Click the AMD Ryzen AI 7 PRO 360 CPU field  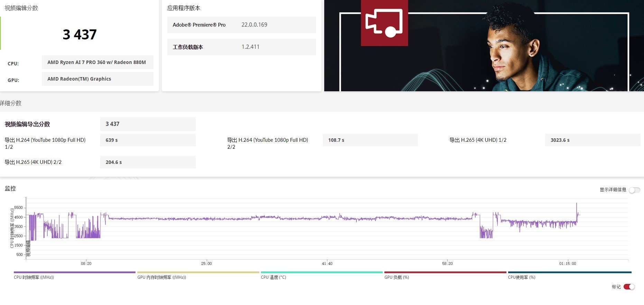(97, 62)
